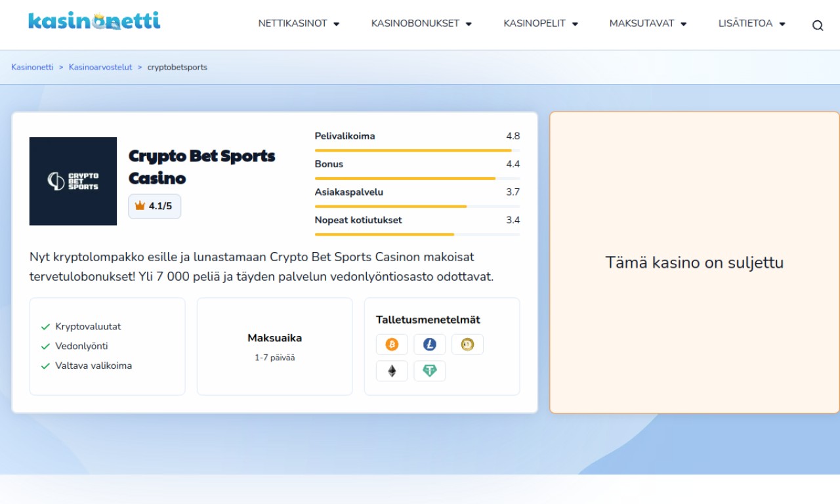Click the Vedonlyönti checkmark icon
The height and width of the screenshot is (504, 840).
45,346
